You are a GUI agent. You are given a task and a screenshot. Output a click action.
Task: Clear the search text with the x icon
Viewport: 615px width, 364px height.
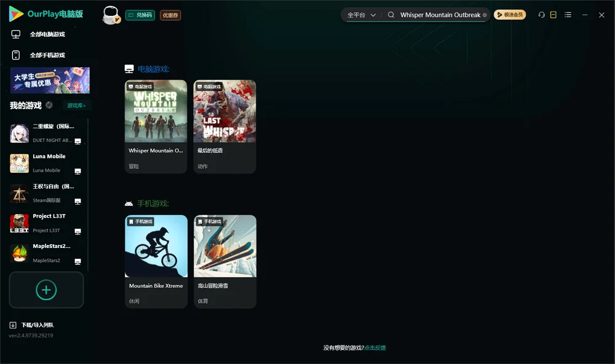click(x=485, y=15)
